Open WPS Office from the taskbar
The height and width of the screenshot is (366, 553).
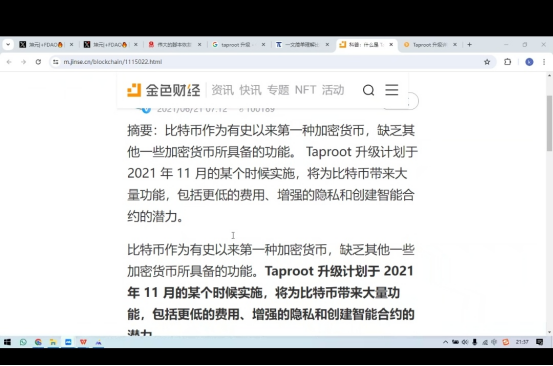tap(83, 342)
